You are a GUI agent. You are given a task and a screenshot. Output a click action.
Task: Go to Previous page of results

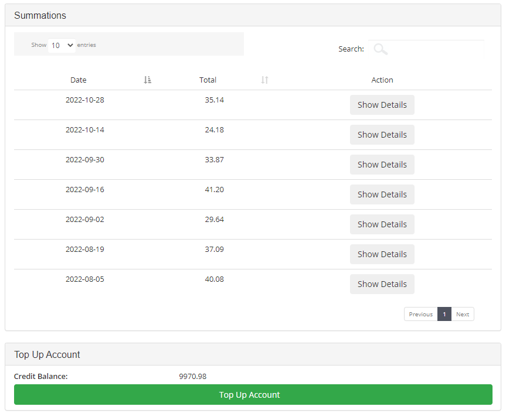420,315
